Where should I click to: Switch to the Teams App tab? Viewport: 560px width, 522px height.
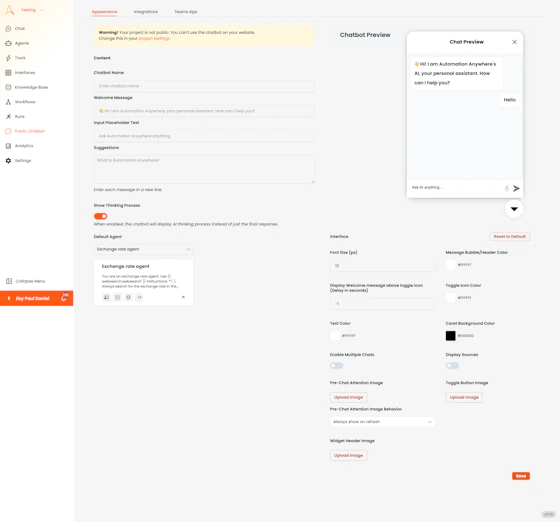pyautogui.click(x=186, y=12)
